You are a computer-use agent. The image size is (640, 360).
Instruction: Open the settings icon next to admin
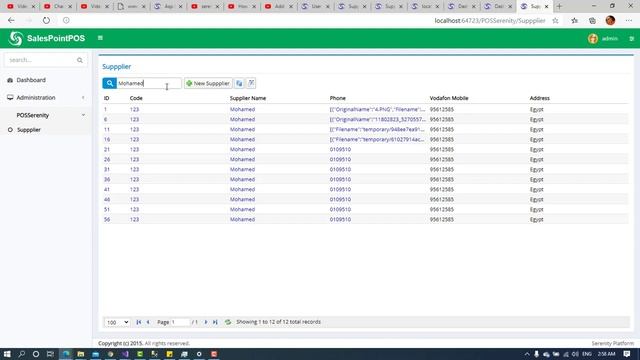tap(631, 38)
